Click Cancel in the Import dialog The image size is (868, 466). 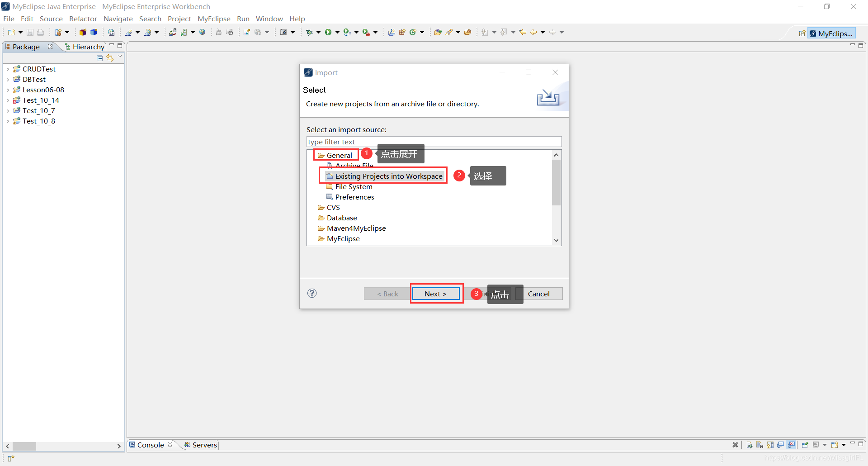[538, 294]
